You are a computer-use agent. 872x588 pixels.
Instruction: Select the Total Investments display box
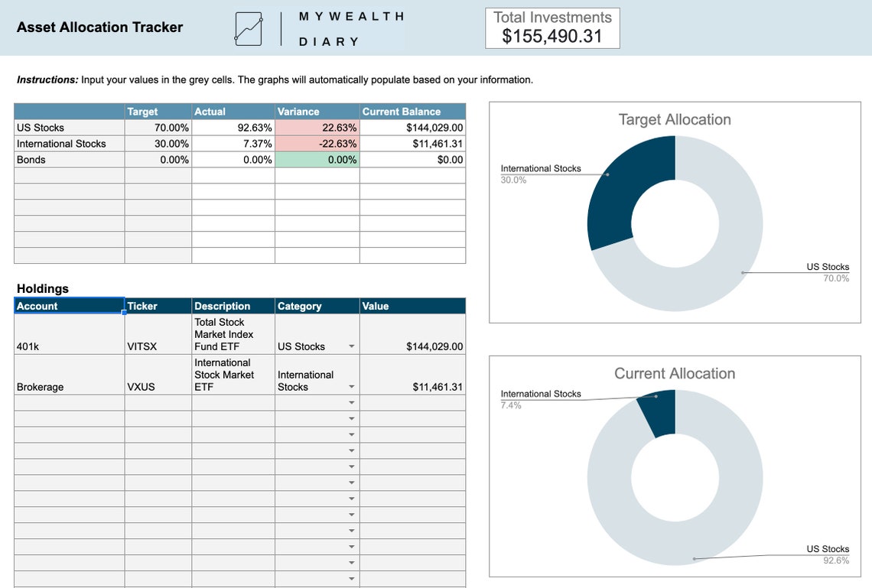tap(552, 28)
